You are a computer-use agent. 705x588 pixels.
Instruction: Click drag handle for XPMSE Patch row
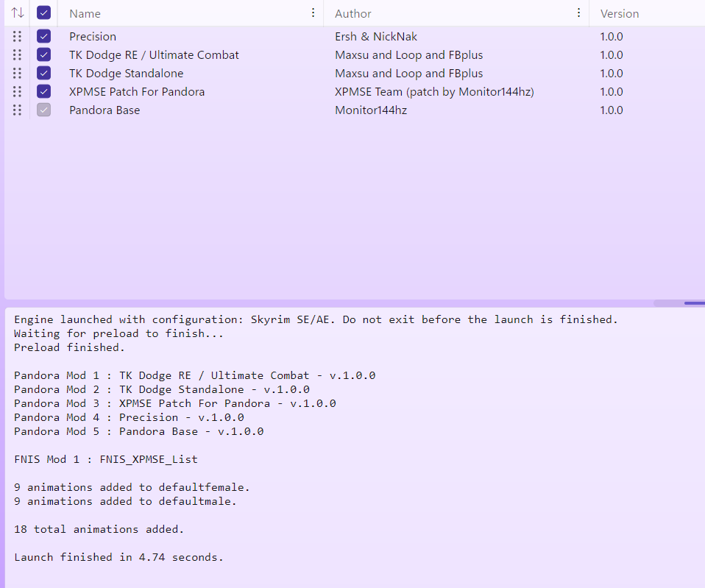pos(17,92)
